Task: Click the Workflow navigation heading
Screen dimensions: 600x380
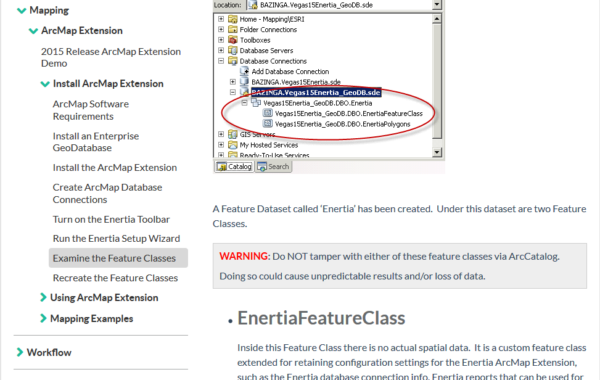Action: [x=49, y=352]
